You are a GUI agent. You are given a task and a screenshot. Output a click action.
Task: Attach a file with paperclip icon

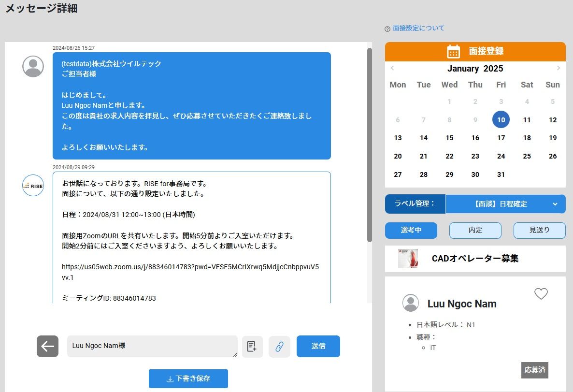click(x=280, y=346)
